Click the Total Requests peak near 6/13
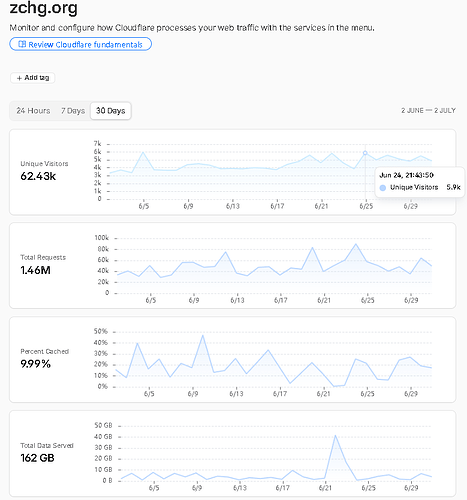Viewport: 467px width, 500px height. (x=226, y=252)
